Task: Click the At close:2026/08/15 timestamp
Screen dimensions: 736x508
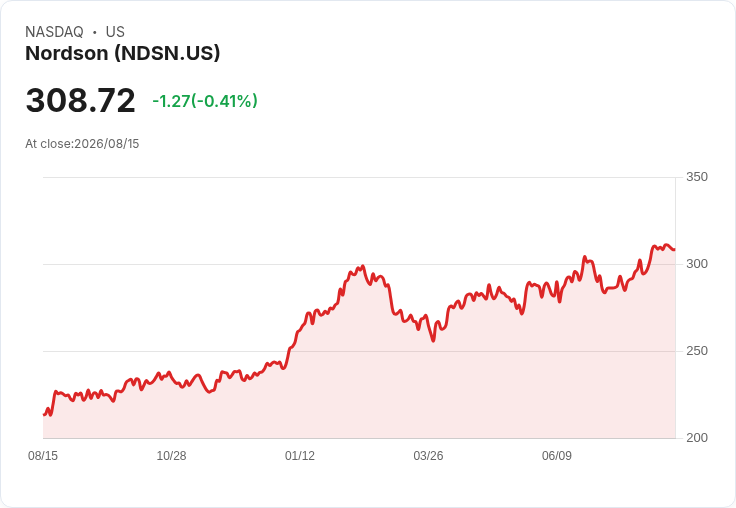Action: tap(82, 144)
